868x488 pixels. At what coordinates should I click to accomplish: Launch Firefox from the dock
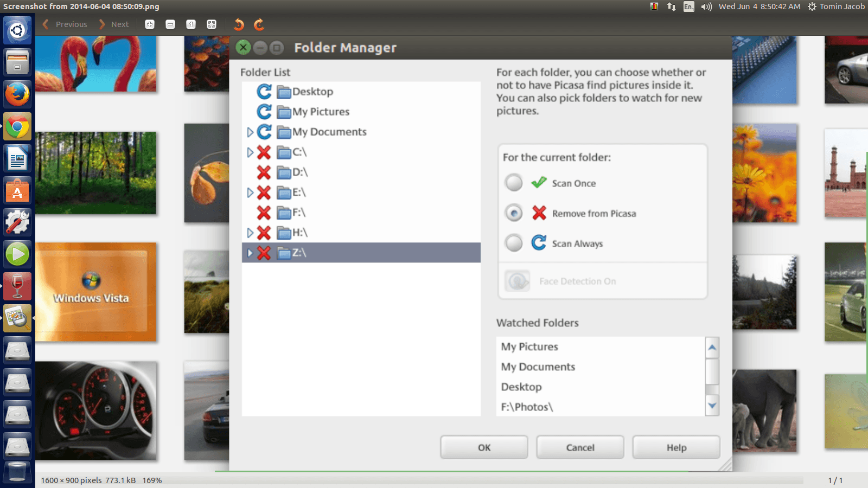tap(17, 94)
